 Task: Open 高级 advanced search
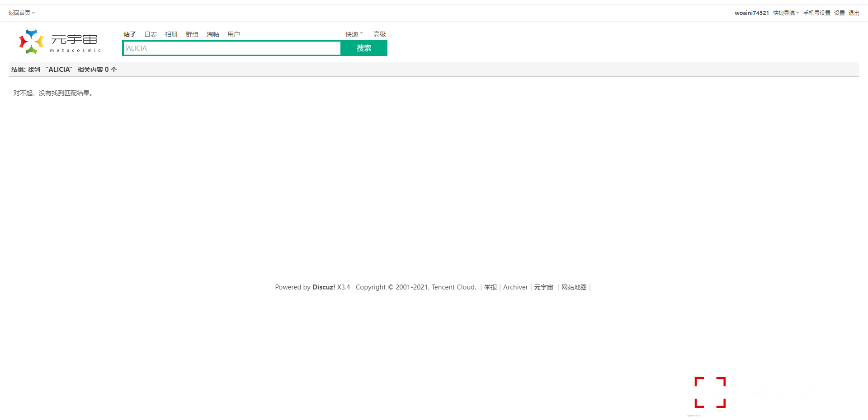[380, 34]
